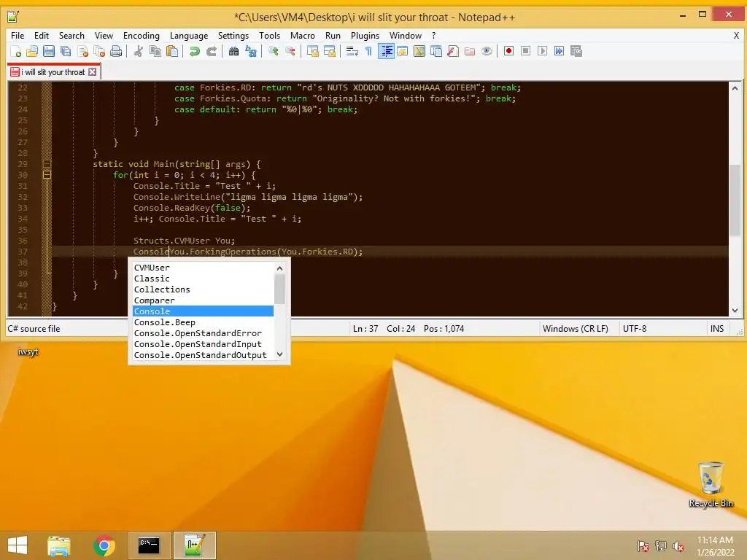Open the Settings menu
Image resolution: width=747 pixels, height=560 pixels.
[233, 36]
